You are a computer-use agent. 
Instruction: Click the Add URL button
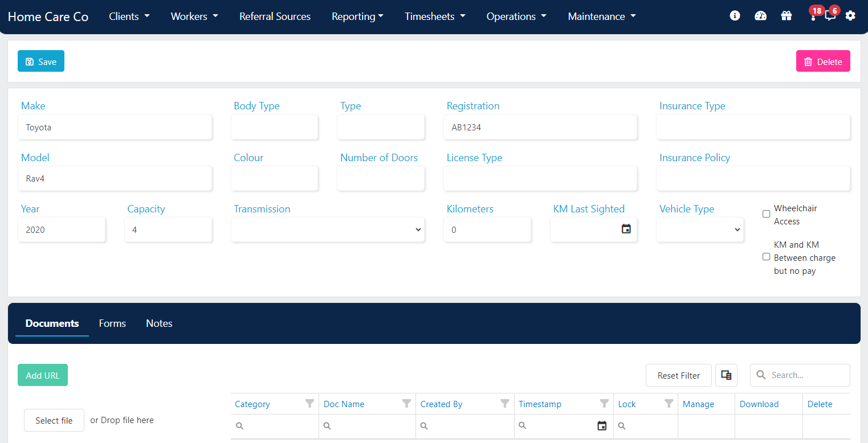pos(43,375)
